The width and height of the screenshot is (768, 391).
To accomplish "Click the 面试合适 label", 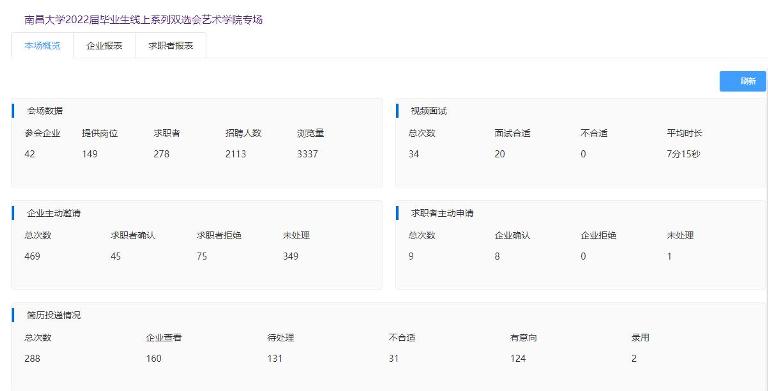I will (512, 133).
